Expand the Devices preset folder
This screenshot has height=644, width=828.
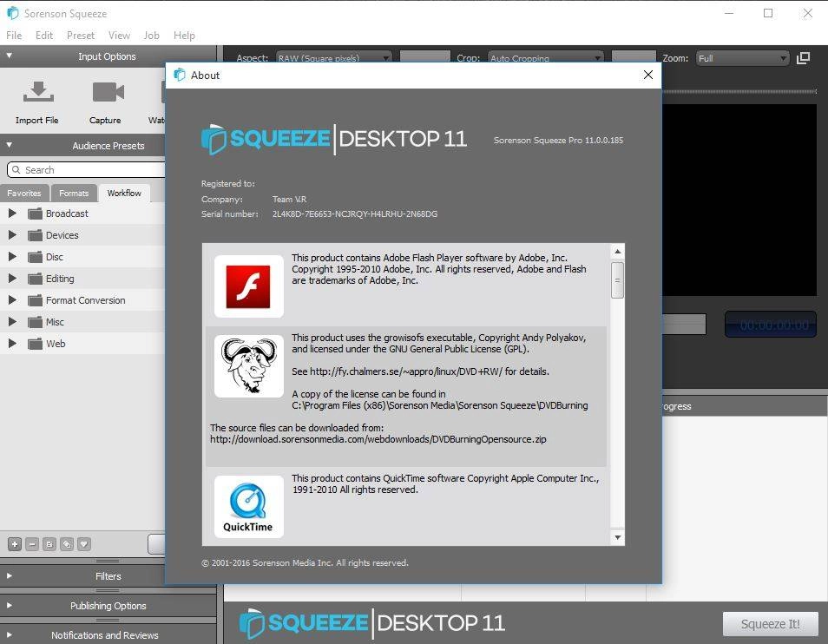pos(12,235)
